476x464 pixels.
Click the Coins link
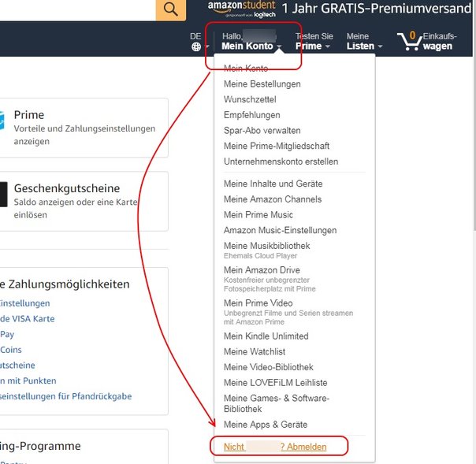11,350
